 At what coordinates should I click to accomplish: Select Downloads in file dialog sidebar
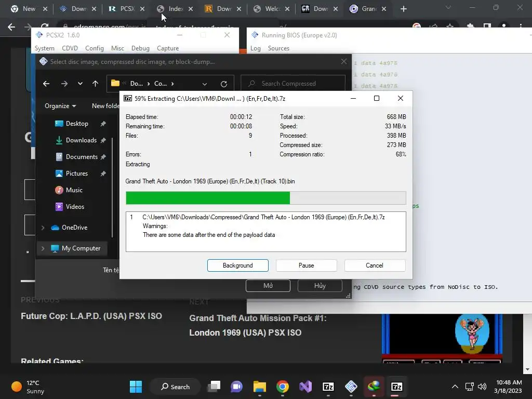[x=81, y=140]
